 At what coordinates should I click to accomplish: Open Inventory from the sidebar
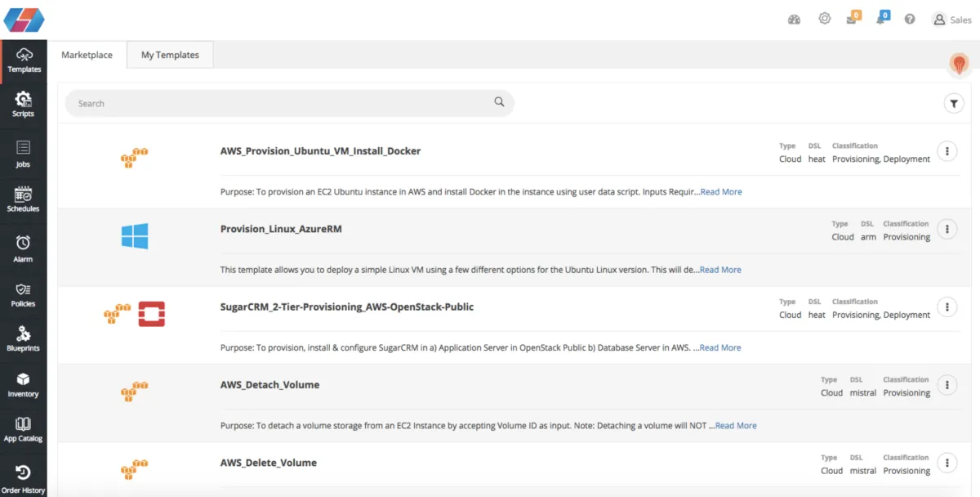coord(23,384)
